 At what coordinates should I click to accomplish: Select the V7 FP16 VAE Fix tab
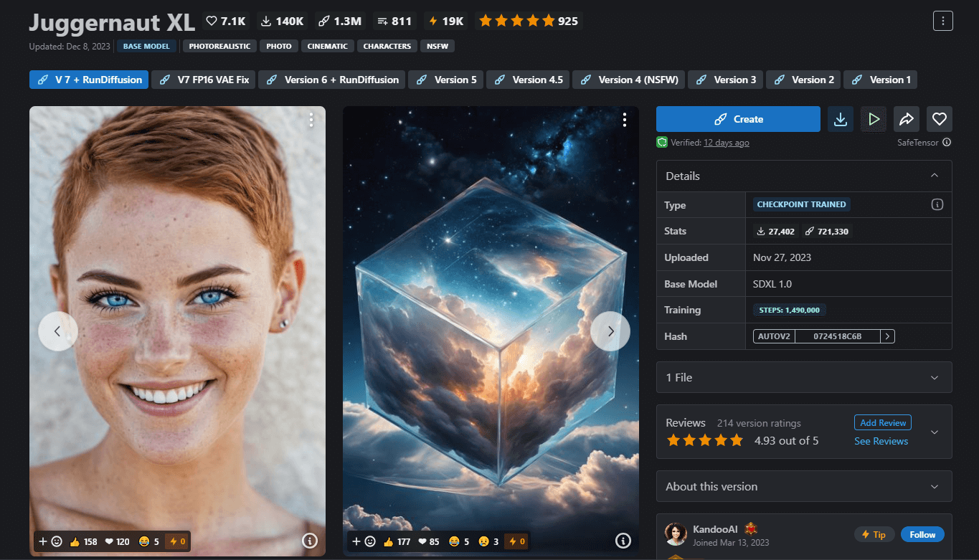click(x=204, y=80)
